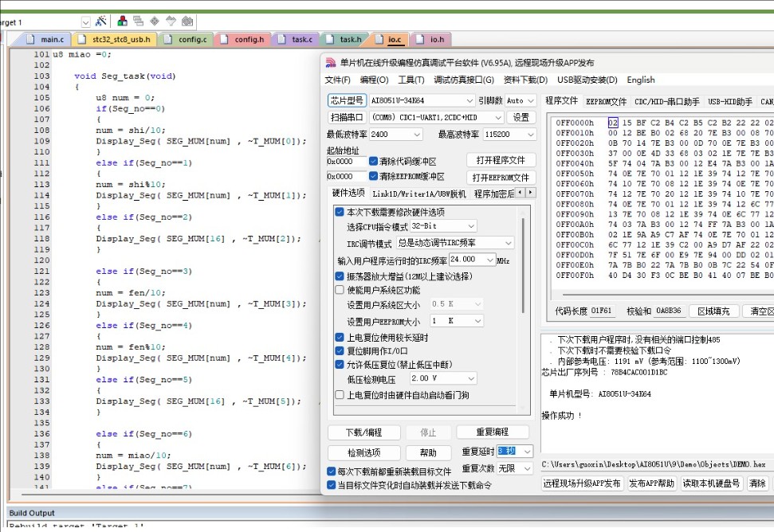Switch language via English menu
Viewport: 774px width, 532px height.
pyautogui.click(x=641, y=80)
